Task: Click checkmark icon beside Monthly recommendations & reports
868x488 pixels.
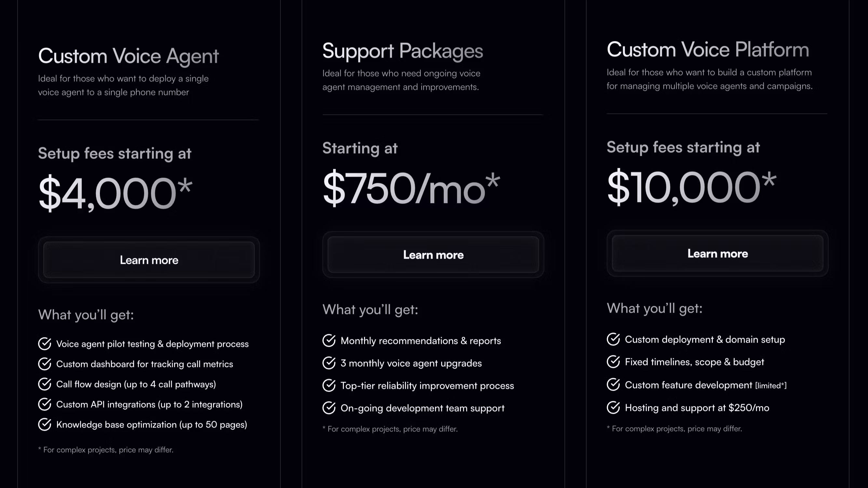Action: 329,341
